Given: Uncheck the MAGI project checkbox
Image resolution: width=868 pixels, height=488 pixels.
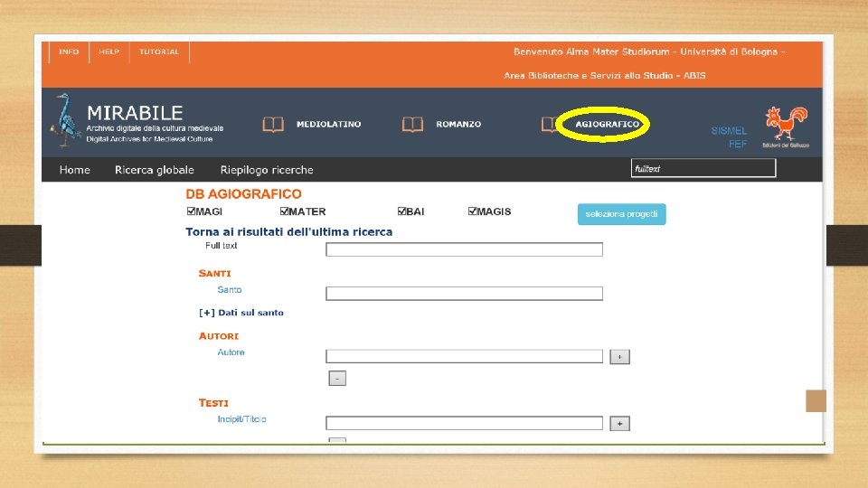Looking at the screenshot, I should 191,211.
